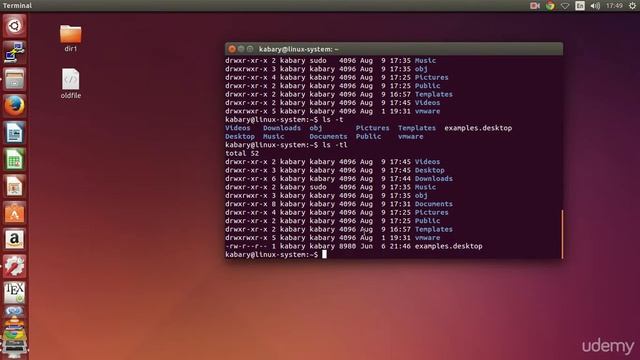This screenshot has height=360, width=640.
Task: Maximize the terminal window
Action: point(250,49)
